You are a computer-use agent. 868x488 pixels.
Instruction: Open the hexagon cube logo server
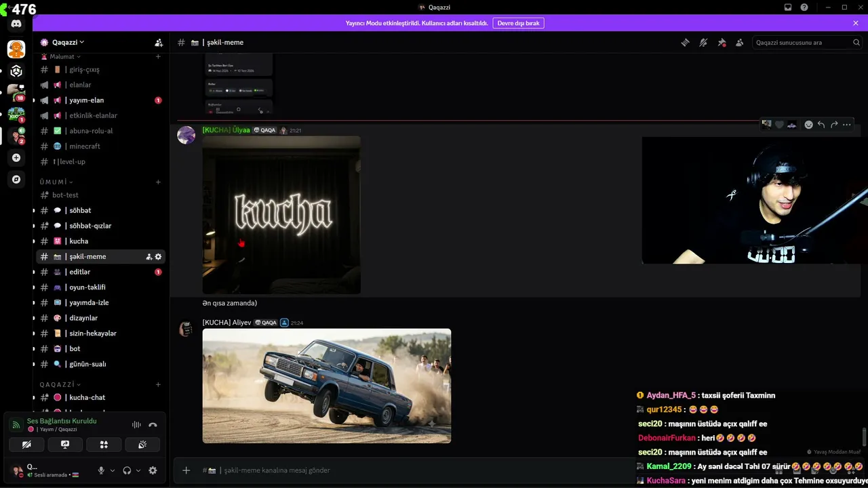click(x=16, y=71)
